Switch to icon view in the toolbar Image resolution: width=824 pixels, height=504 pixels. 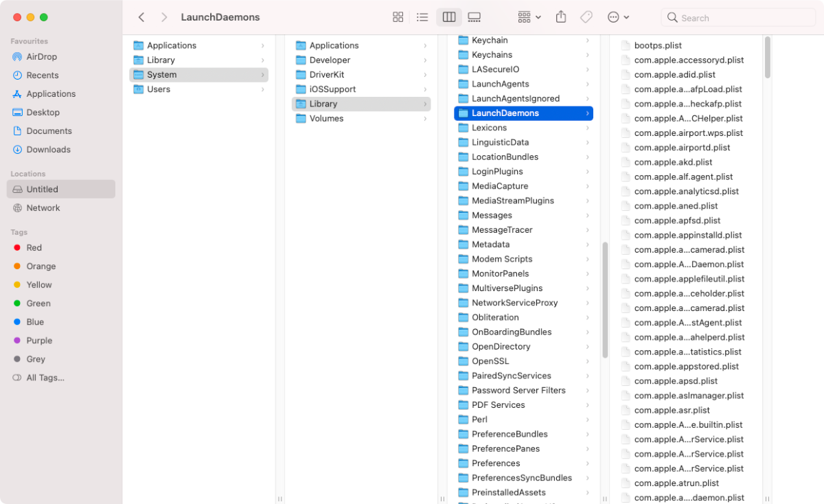pos(398,16)
